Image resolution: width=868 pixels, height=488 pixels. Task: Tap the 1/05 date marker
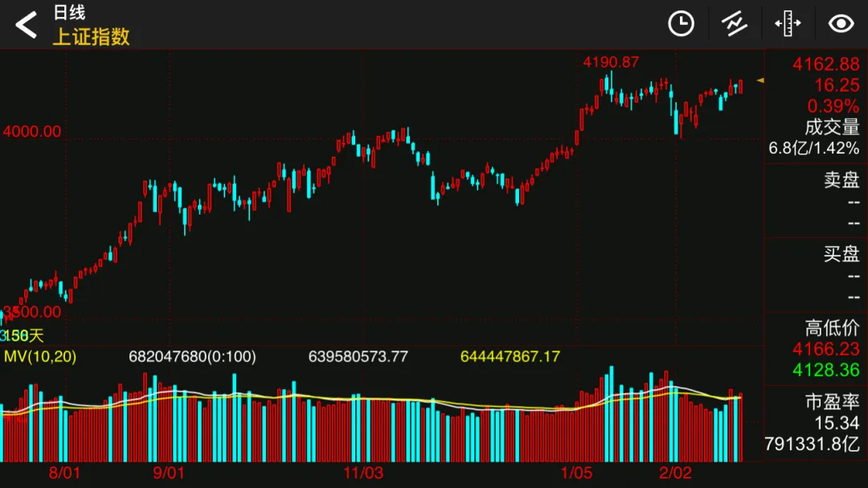point(576,473)
